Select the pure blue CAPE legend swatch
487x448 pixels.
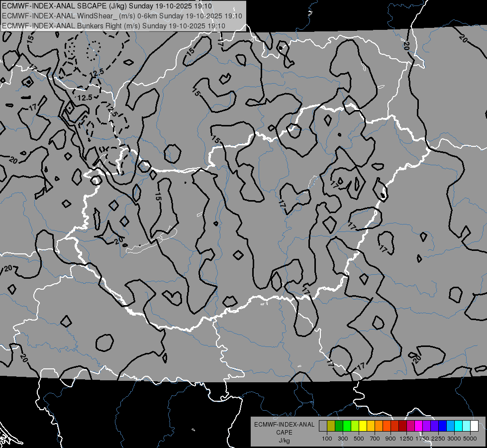point(443,426)
